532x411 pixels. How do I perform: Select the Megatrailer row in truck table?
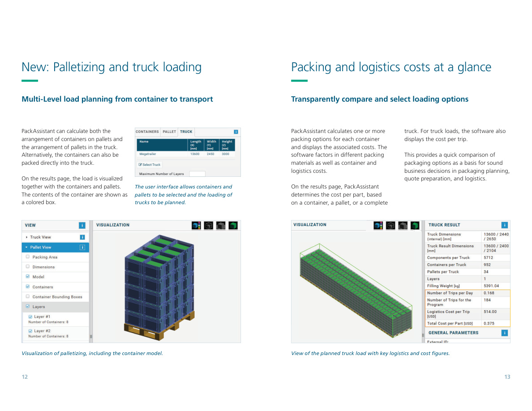click(185, 154)
